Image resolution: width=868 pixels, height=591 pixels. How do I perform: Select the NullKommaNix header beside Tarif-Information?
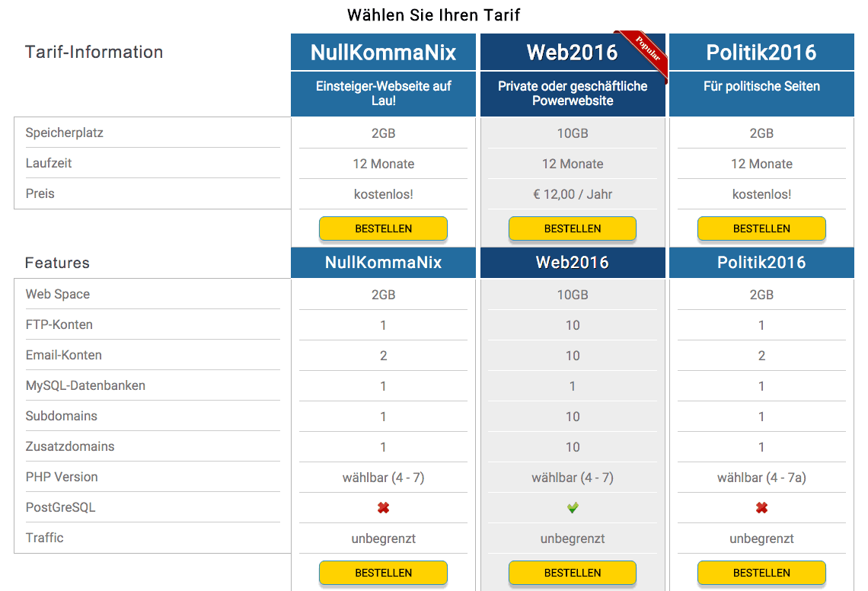tap(383, 53)
